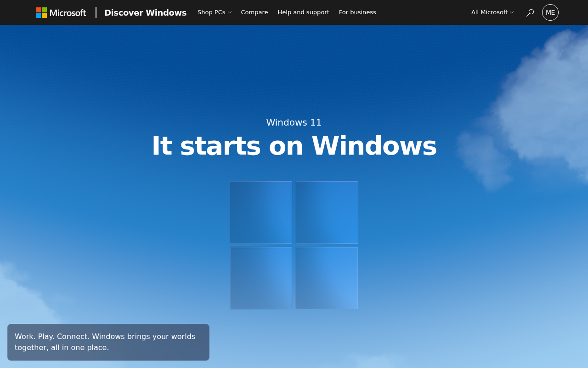
Task: Click the Work. Play. Connect. caption box
Action: [108, 342]
